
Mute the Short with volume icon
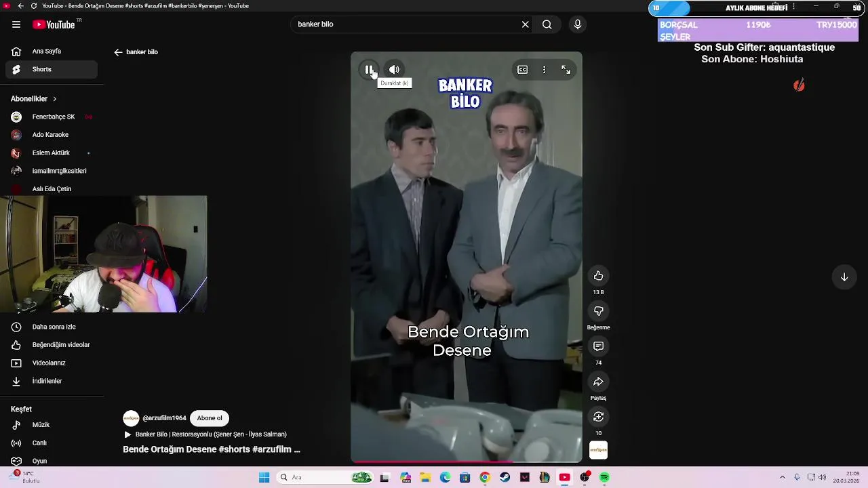394,70
